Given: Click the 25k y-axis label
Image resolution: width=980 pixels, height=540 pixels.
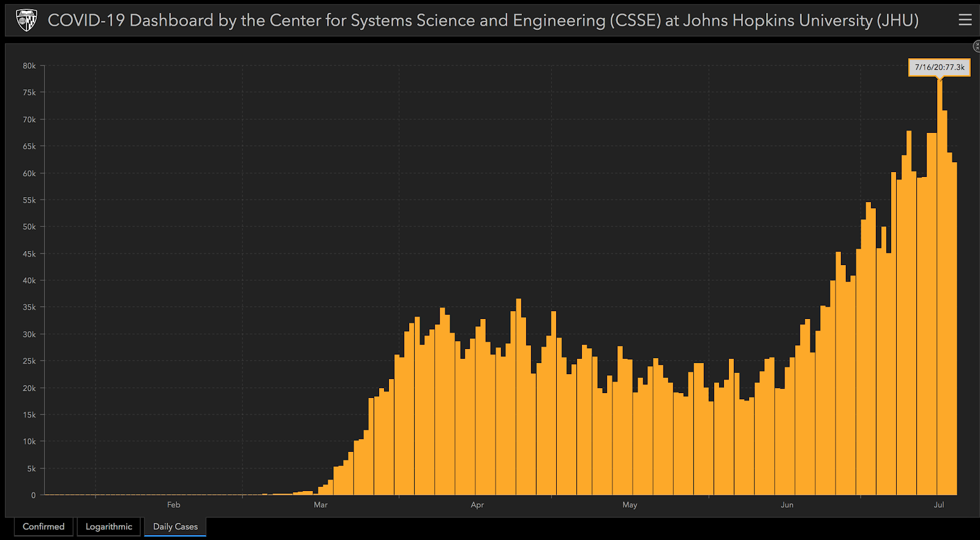Looking at the screenshot, I should pos(29,361).
